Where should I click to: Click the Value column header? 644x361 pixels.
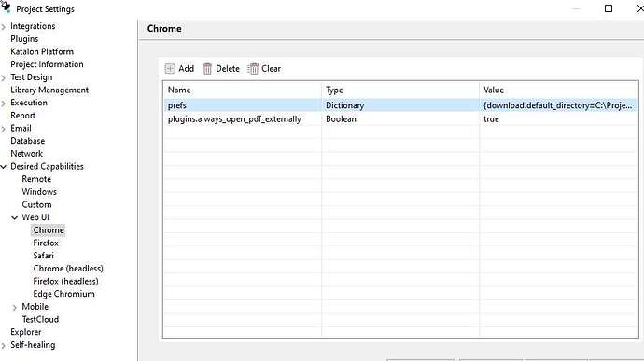[558, 90]
